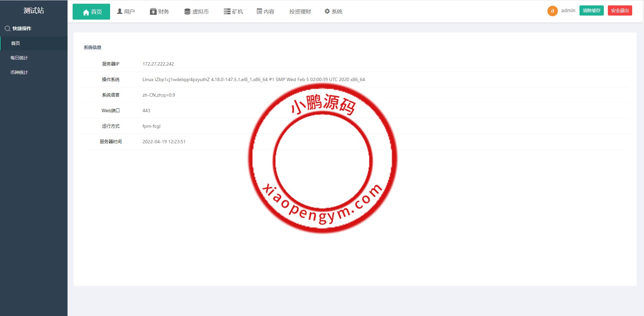
Task: Click the orange admin avatar circle
Action: click(552, 11)
